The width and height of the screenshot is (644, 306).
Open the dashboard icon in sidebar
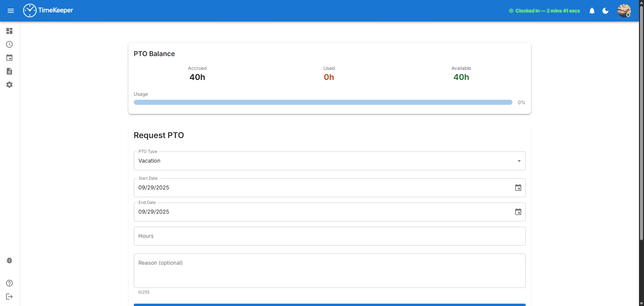(x=9, y=31)
